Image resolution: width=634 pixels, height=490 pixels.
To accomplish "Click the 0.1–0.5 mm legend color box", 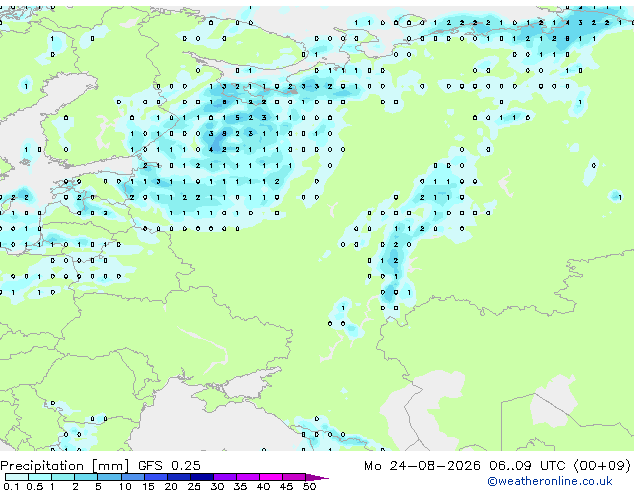I will pos(17,477).
